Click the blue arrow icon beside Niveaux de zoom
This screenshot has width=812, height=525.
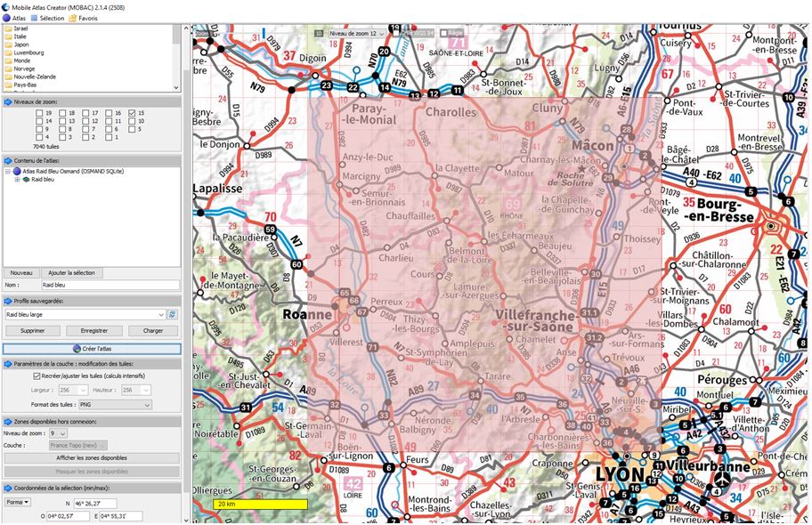tap(9, 101)
